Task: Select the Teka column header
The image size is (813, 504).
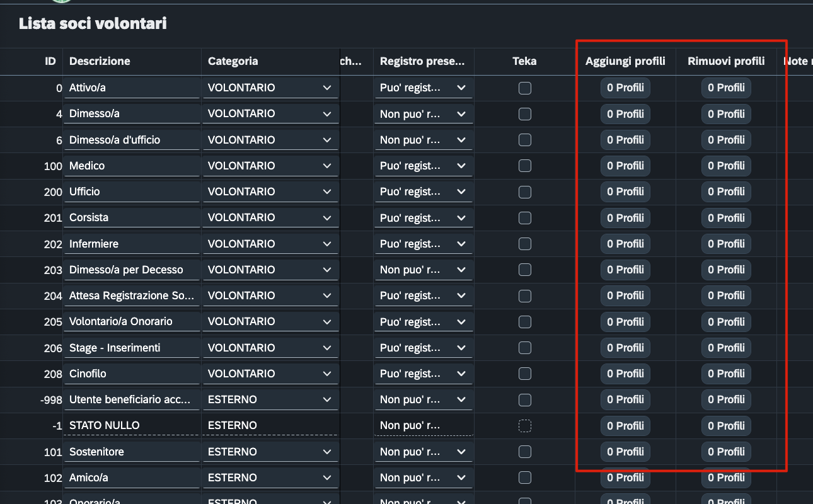Action: [x=524, y=61]
